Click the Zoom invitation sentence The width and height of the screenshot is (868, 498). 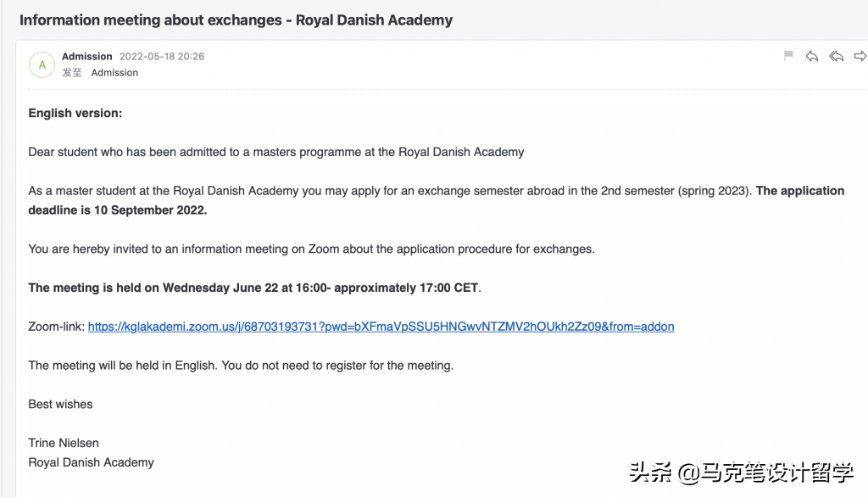click(311, 249)
